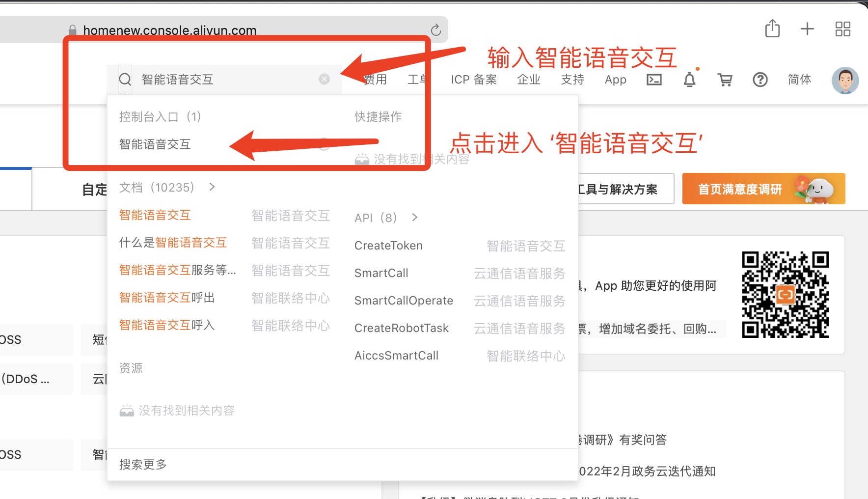Click the 控制台入口 (1) heading
Screen dimensions: 868x499
[160, 116]
